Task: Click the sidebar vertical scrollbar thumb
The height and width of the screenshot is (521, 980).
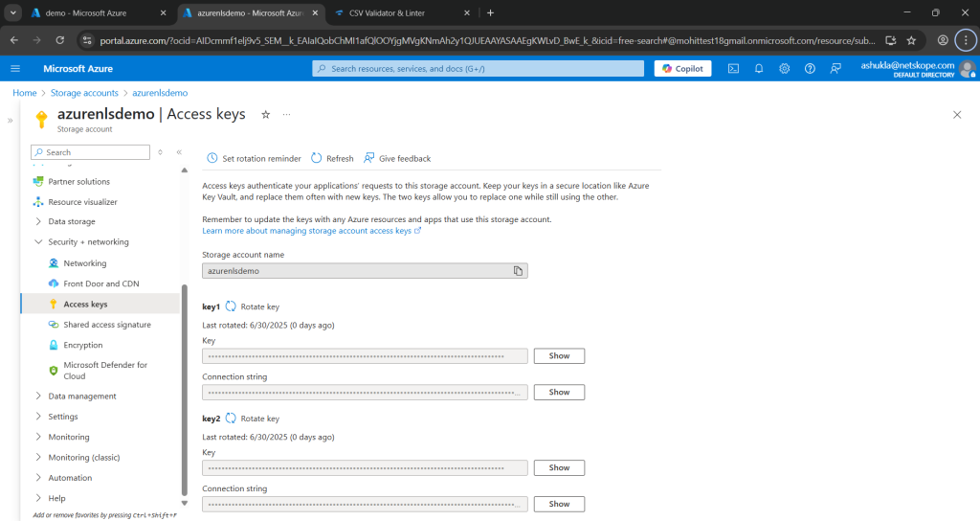Action: point(185,390)
